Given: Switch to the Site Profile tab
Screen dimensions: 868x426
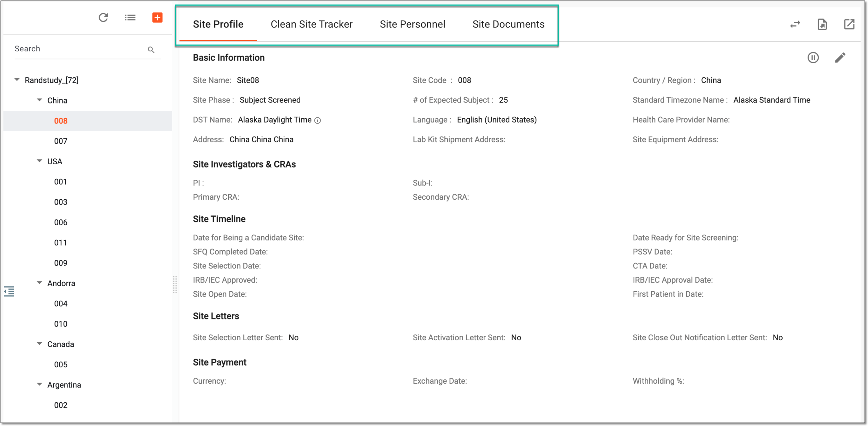Looking at the screenshot, I should (x=218, y=24).
